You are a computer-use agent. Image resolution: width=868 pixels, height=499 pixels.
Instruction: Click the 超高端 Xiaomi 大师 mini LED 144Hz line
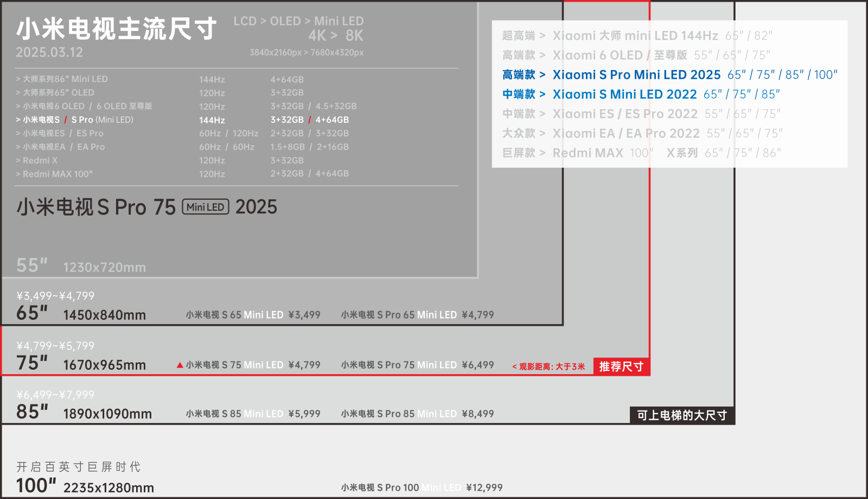point(637,36)
